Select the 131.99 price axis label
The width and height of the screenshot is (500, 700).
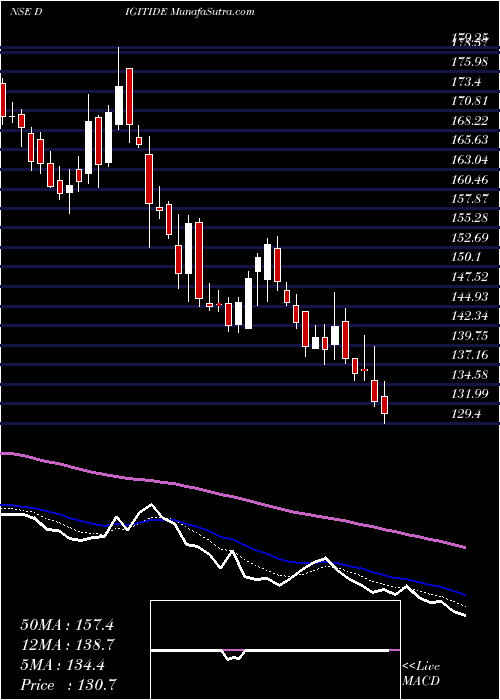click(x=470, y=394)
